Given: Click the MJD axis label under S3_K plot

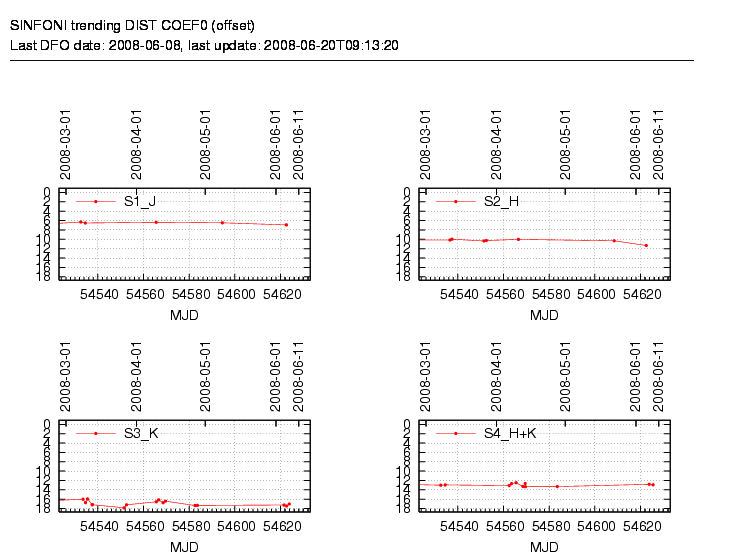Looking at the screenshot, I should [184, 547].
